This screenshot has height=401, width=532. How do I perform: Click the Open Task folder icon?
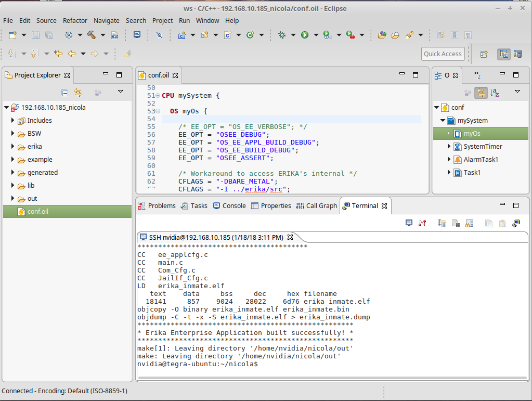pyautogui.click(x=395, y=35)
